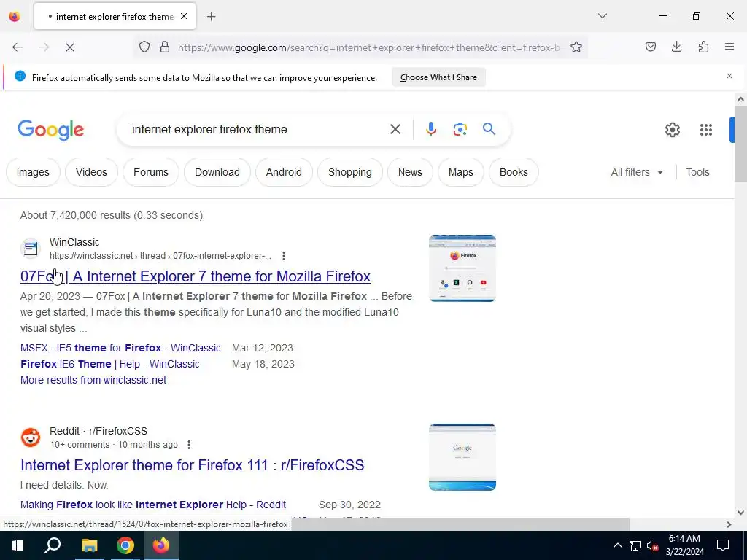Open Google quick settings gear
Viewport: 747px width, 560px height.
[672, 130]
